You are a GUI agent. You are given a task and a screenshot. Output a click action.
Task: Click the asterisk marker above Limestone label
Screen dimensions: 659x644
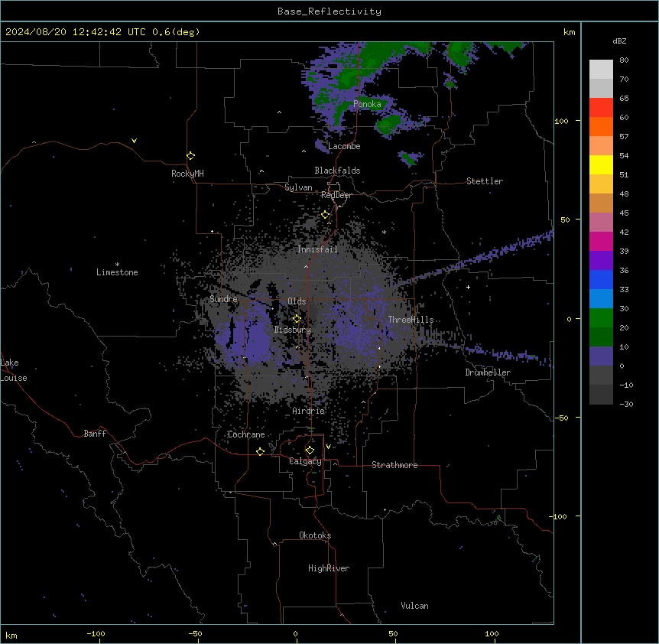pyautogui.click(x=117, y=265)
